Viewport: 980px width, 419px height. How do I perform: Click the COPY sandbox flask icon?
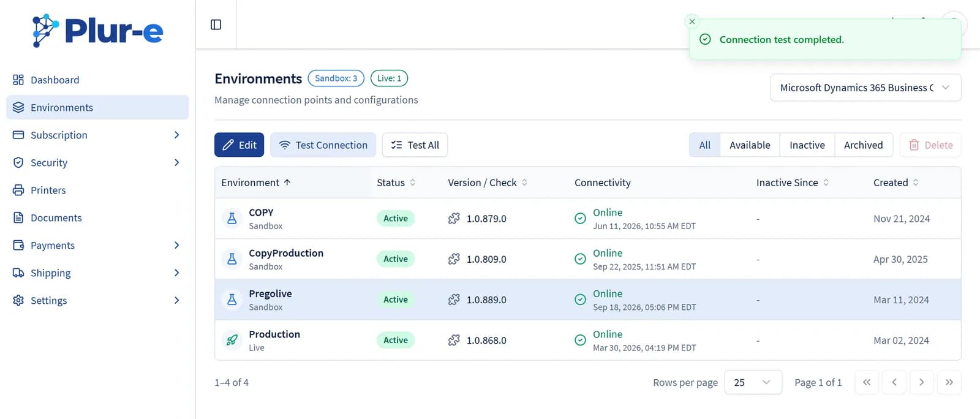232,218
